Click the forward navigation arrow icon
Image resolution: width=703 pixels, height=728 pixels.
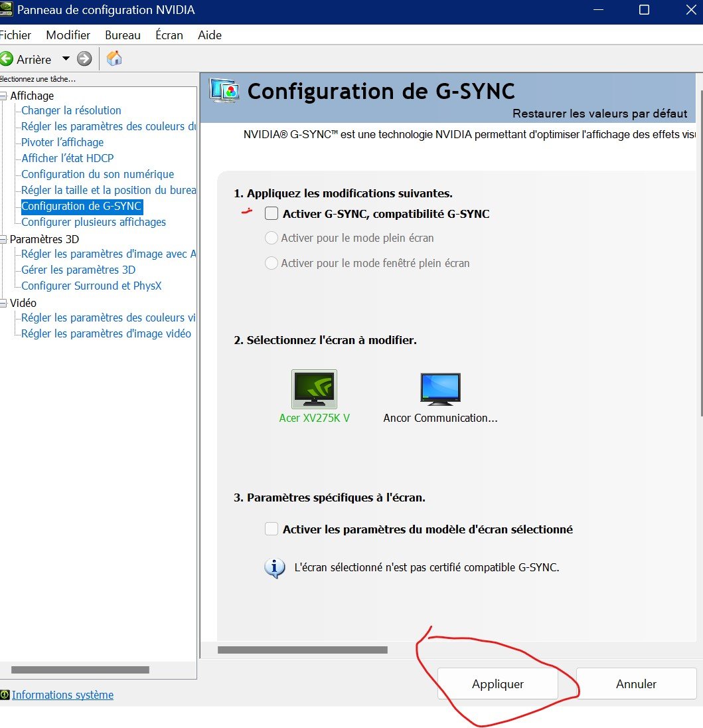pos(84,59)
